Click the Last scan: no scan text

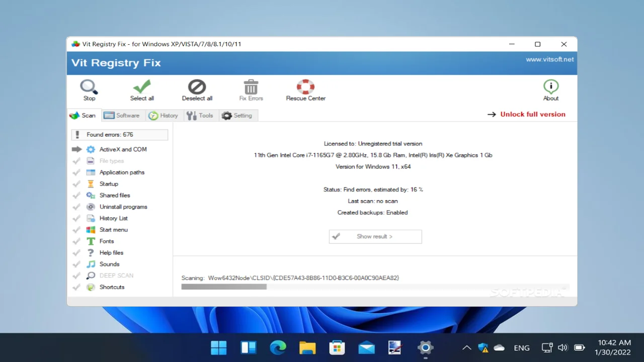[373, 201]
